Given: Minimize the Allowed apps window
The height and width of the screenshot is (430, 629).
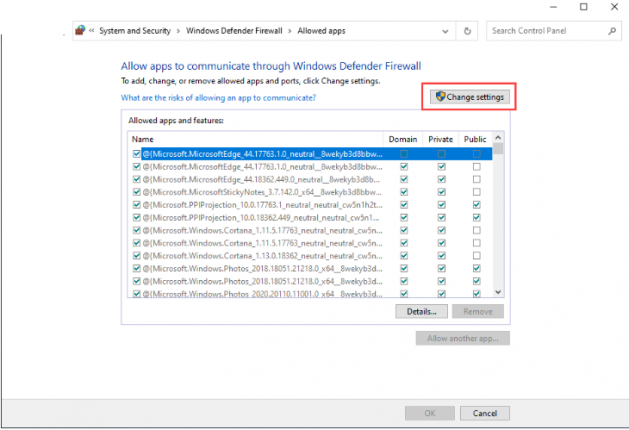Looking at the screenshot, I should (554, 7).
